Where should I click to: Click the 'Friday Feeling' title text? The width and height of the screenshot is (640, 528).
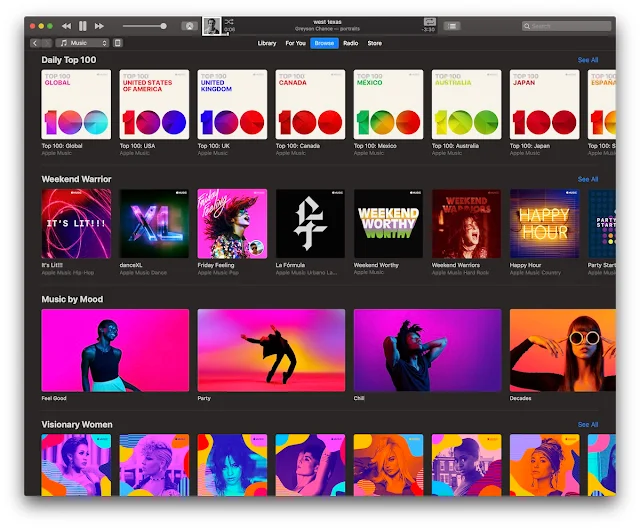click(x=216, y=265)
